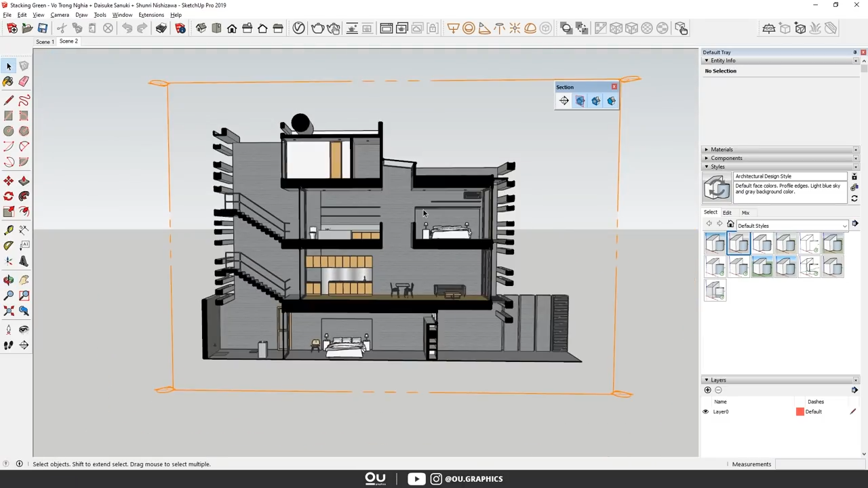The width and height of the screenshot is (868, 488).
Task: Select the Move tool
Action: tap(8, 181)
